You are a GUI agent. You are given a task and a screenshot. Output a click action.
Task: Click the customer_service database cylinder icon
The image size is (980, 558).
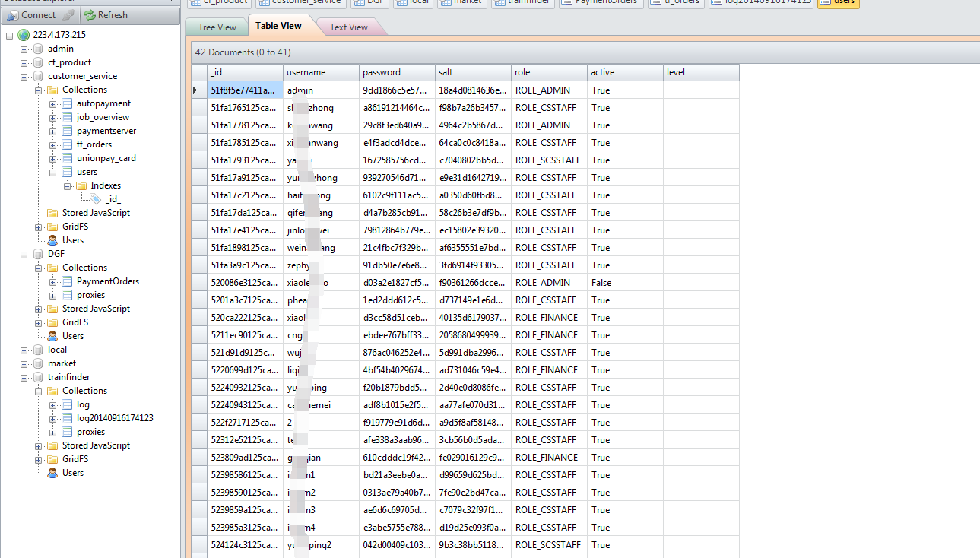(x=38, y=76)
